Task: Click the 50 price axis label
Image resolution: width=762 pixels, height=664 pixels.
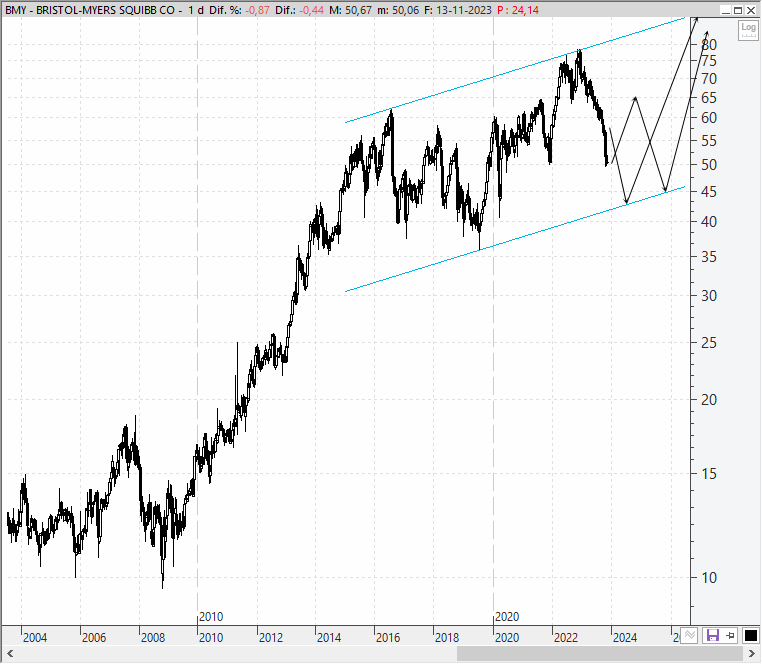Action: [x=709, y=165]
